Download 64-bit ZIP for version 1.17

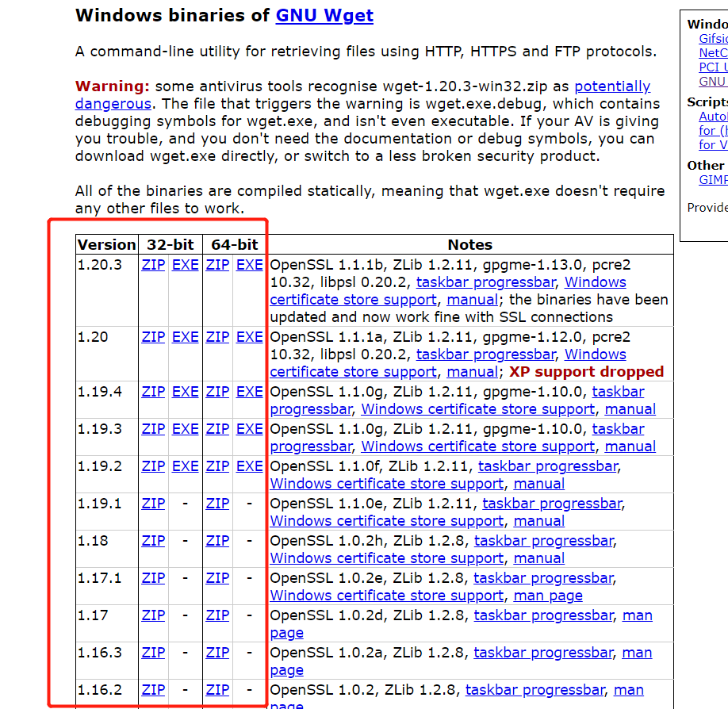pos(217,615)
